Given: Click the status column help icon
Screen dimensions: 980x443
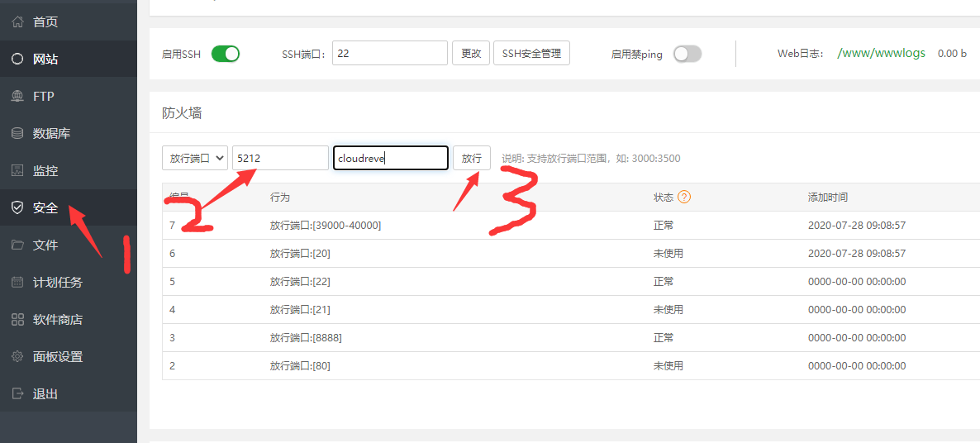Looking at the screenshot, I should point(683,198).
